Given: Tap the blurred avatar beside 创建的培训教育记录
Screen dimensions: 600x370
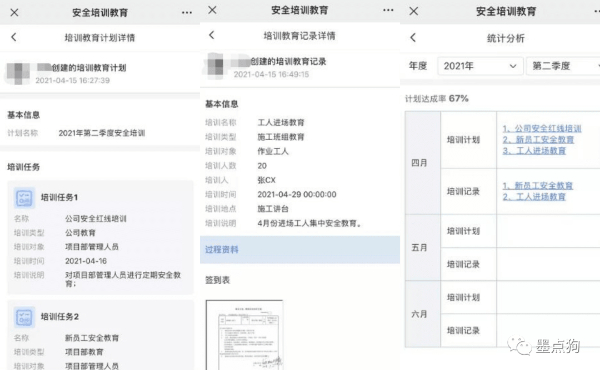Looking at the screenshot, I should coord(216,66).
